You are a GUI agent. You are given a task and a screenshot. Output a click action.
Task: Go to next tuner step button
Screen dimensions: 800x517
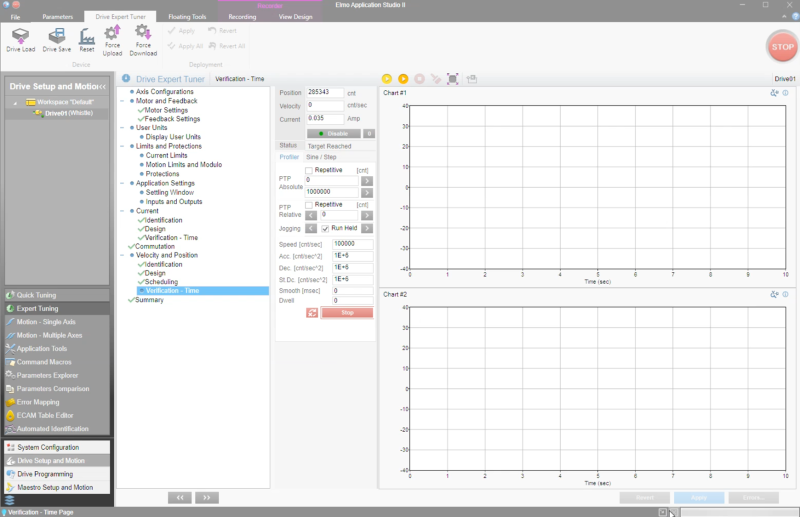coord(207,498)
